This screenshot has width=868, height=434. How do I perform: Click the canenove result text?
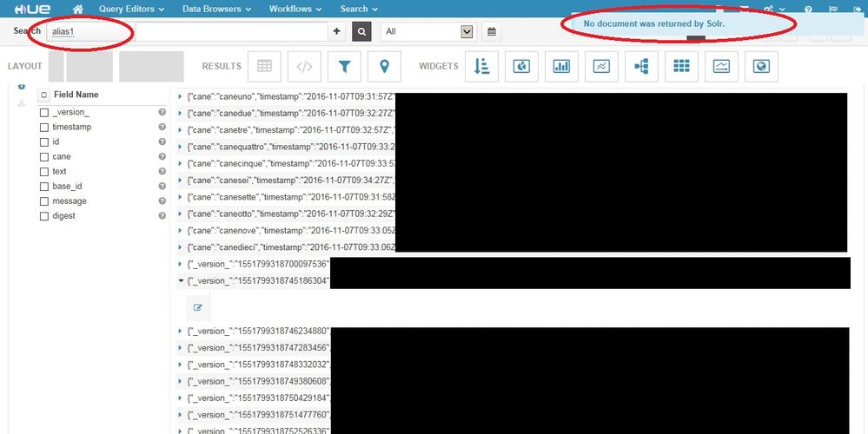[291, 231]
